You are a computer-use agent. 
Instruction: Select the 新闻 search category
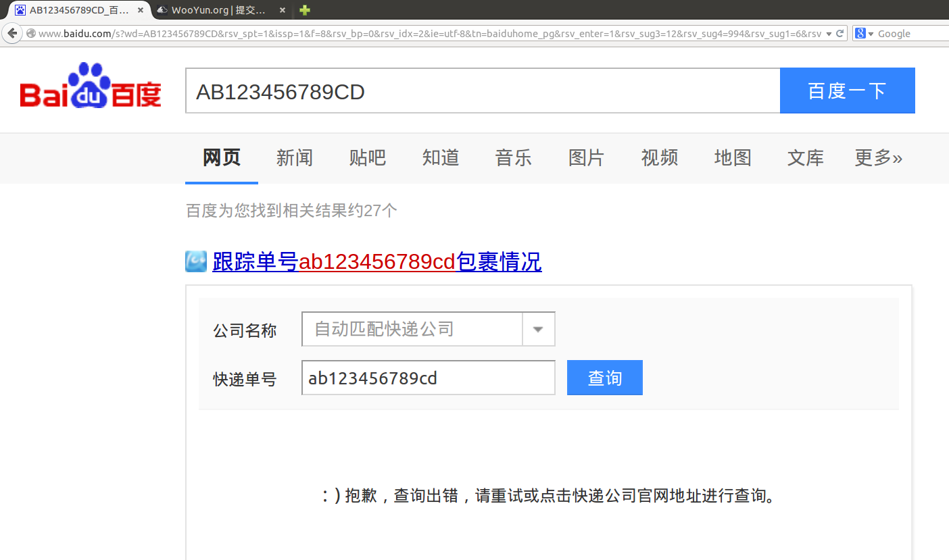[x=295, y=157]
